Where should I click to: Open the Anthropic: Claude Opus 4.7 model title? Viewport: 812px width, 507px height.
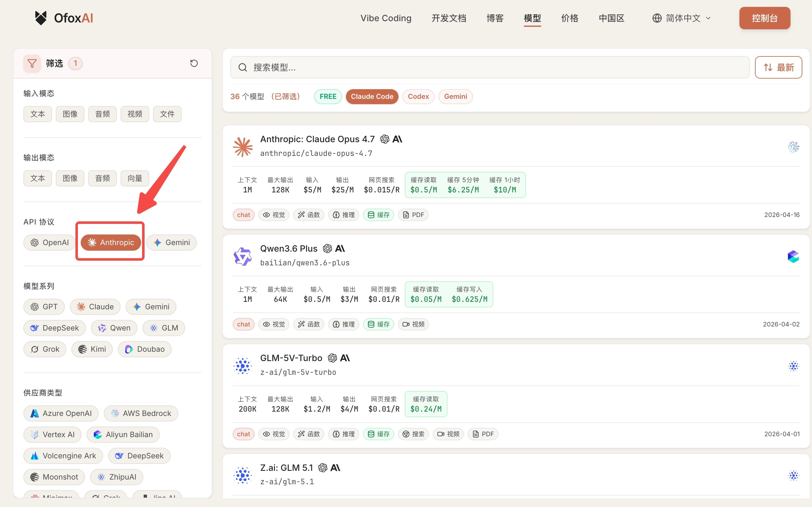coord(317,139)
